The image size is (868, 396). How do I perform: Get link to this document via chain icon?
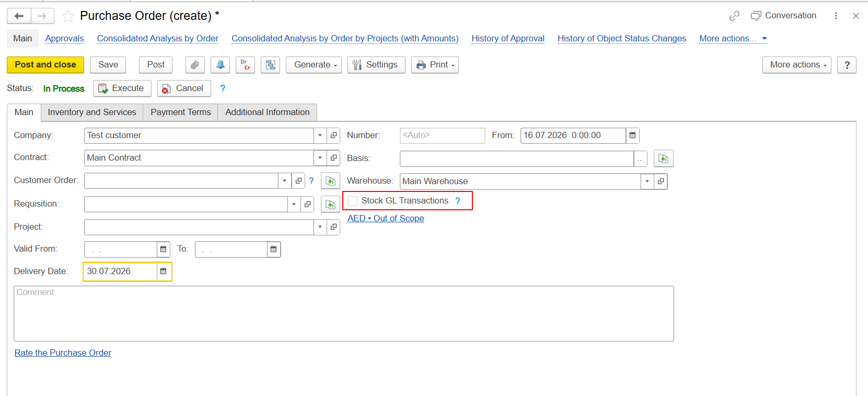[734, 16]
